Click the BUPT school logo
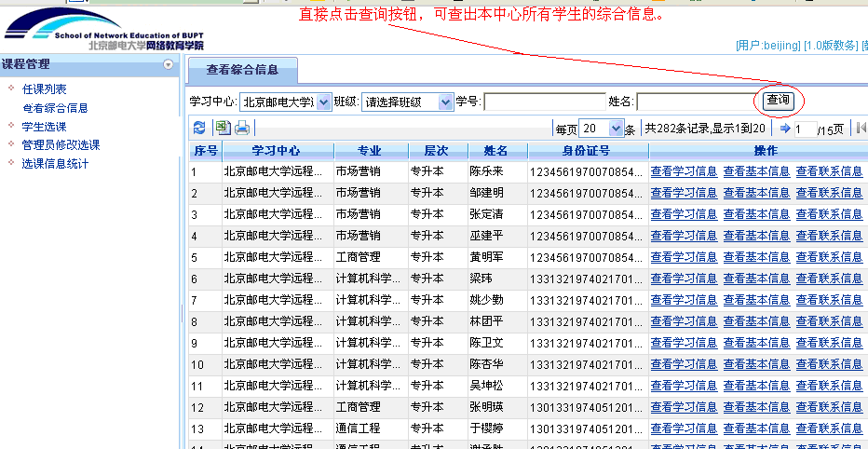The image size is (868, 449). click(x=102, y=29)
